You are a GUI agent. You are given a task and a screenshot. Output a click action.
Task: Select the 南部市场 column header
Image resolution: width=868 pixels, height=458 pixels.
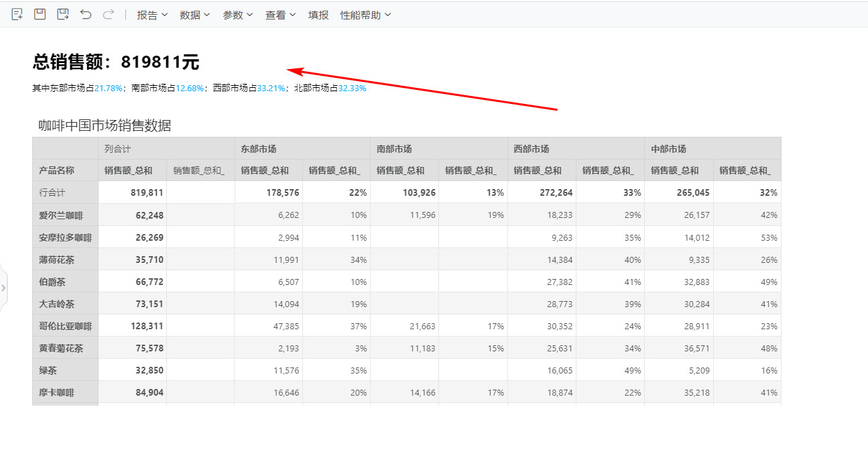click(438, 149)
